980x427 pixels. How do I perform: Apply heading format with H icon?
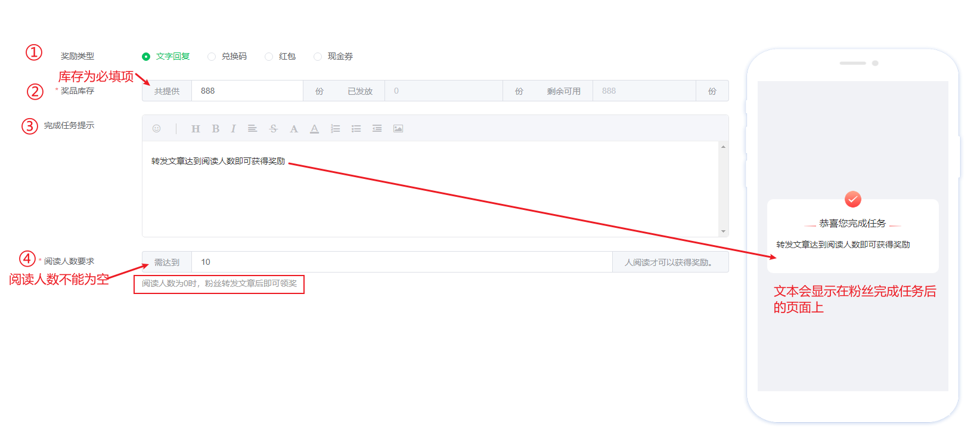click(x=196, y=129)
